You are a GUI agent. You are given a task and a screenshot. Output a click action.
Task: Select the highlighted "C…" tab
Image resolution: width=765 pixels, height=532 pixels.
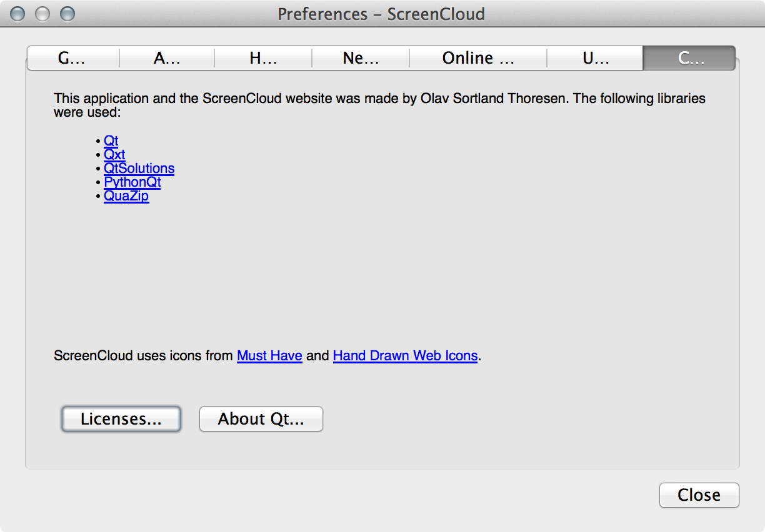point(689,58)
